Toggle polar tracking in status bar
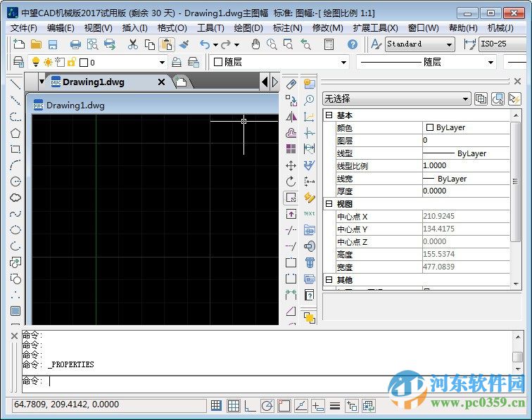The width and height of the screenshot is (532, 420). click(x=267, y=405)
